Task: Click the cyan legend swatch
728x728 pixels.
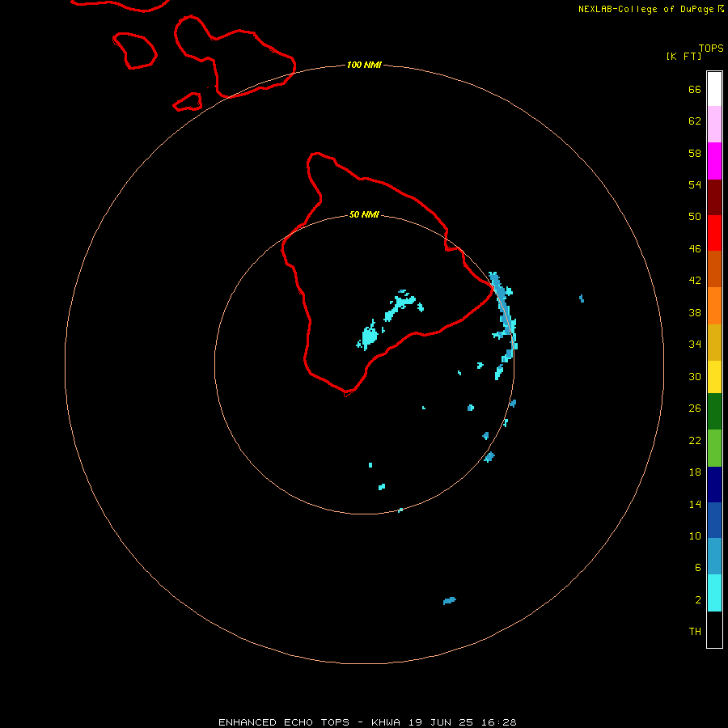Action: coord(714,593)
